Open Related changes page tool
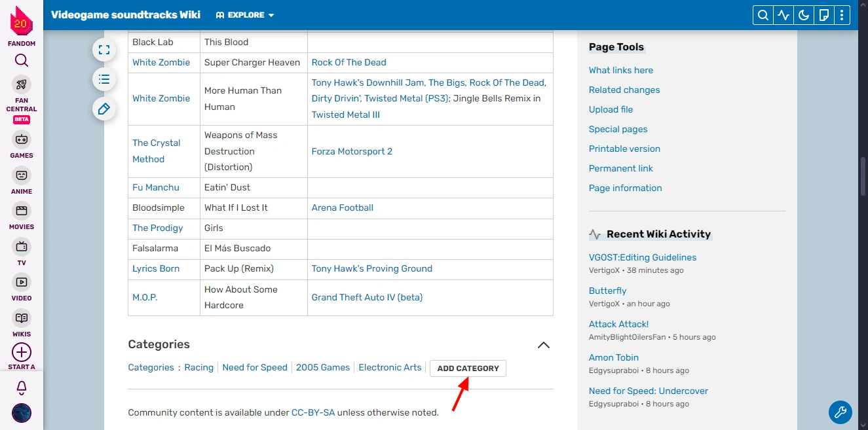Image resolution: width=868 pixels, height=430 pixels. (624, 90)
